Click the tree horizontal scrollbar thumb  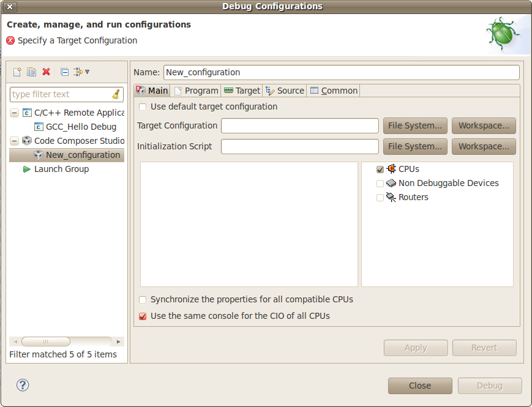tap(46, 341)
